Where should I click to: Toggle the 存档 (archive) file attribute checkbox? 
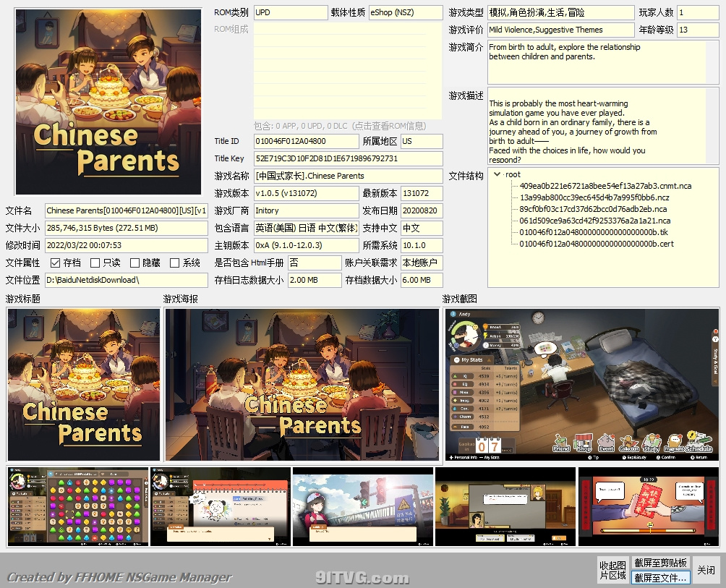(x=55, y=263)
